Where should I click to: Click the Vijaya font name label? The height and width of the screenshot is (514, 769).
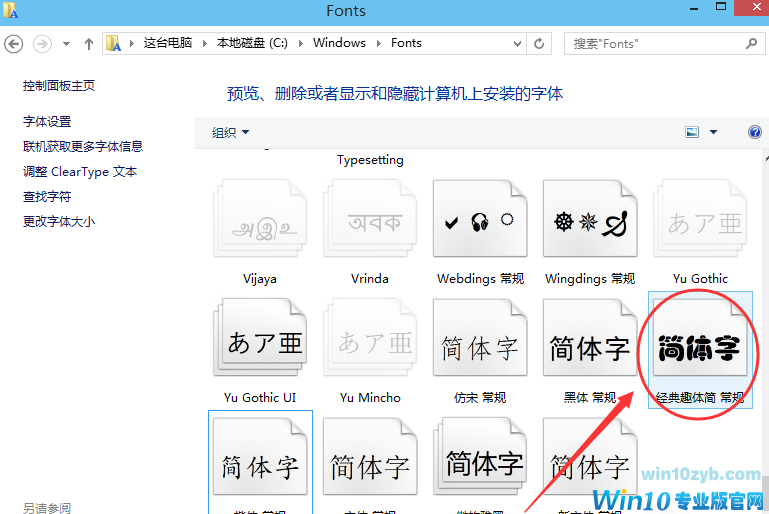tap(260, 279)
